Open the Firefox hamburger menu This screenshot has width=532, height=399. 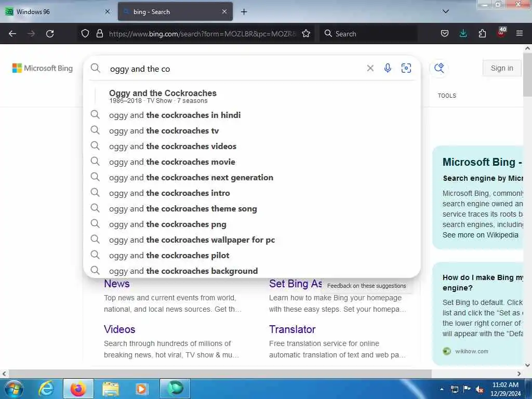(x=520, y=33)
